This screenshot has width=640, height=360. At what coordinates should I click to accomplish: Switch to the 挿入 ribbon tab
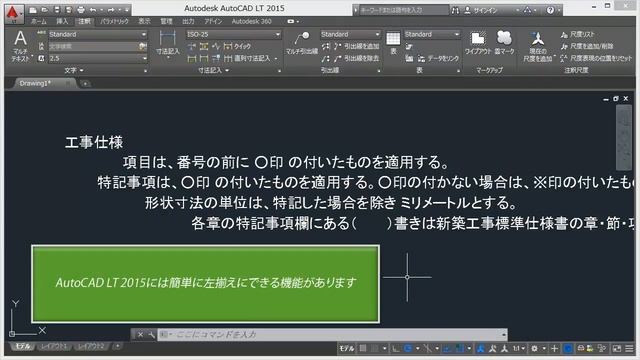pos(62,21)
